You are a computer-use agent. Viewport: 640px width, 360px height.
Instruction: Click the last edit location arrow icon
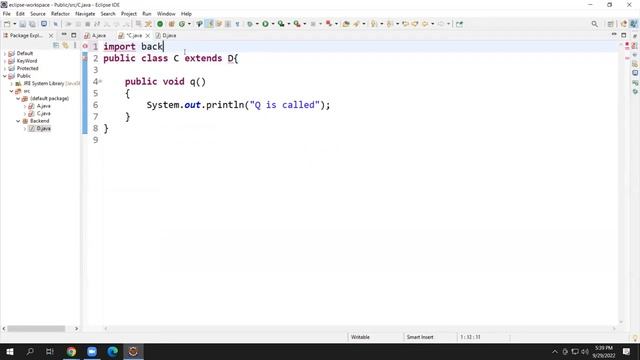[x=405, y=24]
